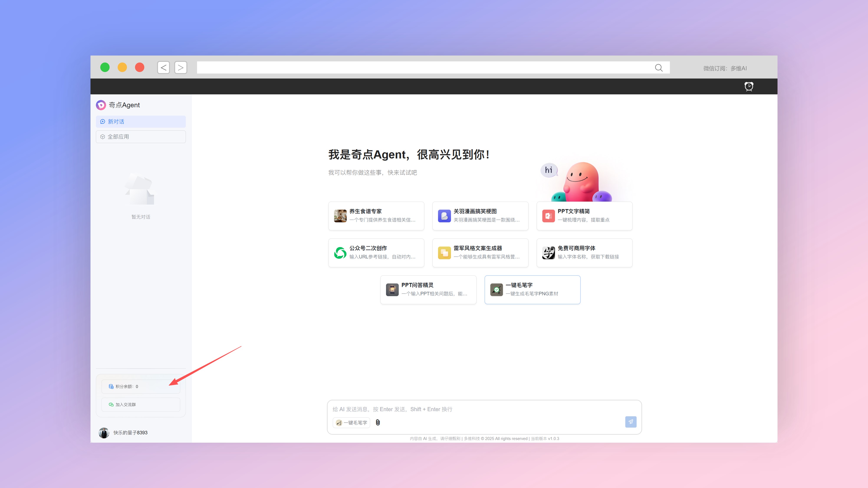
Task: Click the green icon on 公众号二次创作 card
Action: [340, 253]
